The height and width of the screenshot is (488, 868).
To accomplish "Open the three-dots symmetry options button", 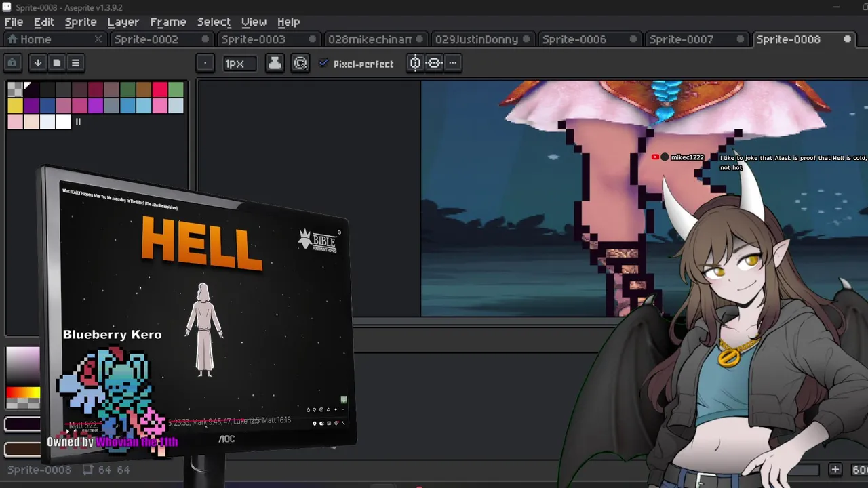I will pos(453,63).
